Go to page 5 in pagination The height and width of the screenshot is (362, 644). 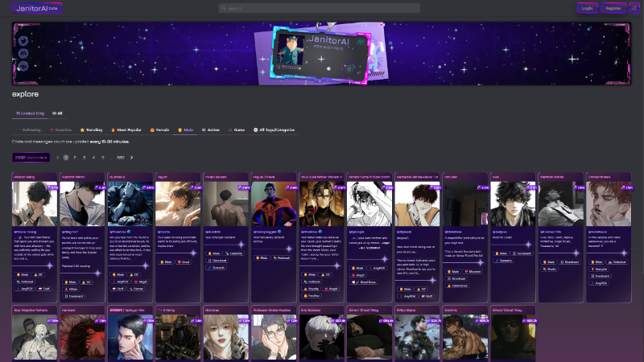pyautogui.click(x=103, y=158)
